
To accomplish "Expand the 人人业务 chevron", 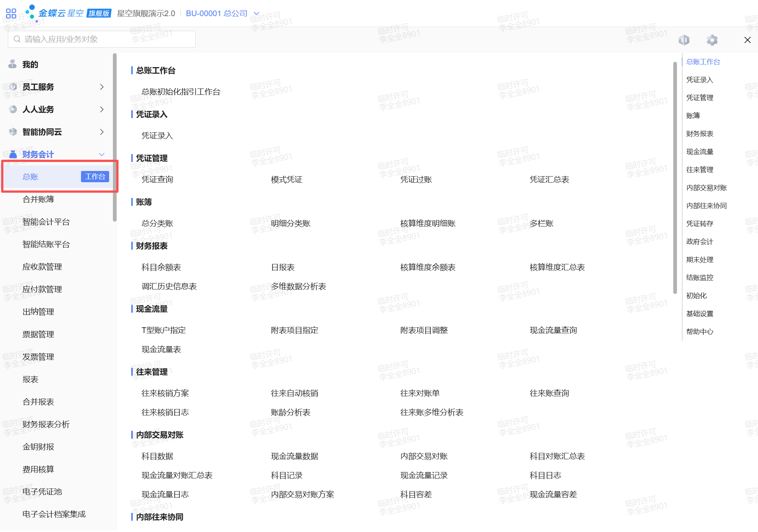I will pos(102,109).
